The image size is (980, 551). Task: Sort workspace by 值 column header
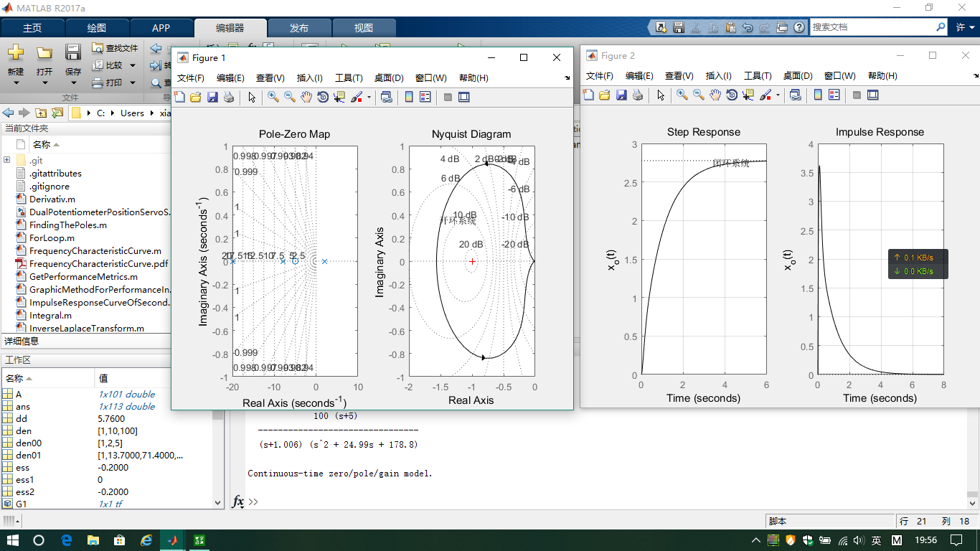(x=103, y=378)
